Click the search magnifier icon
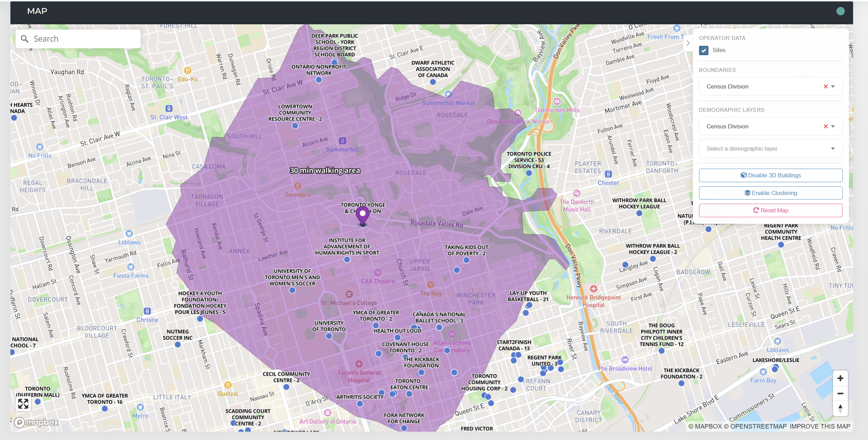This screenshot has width=868, height=440. [x=25, y=39]
